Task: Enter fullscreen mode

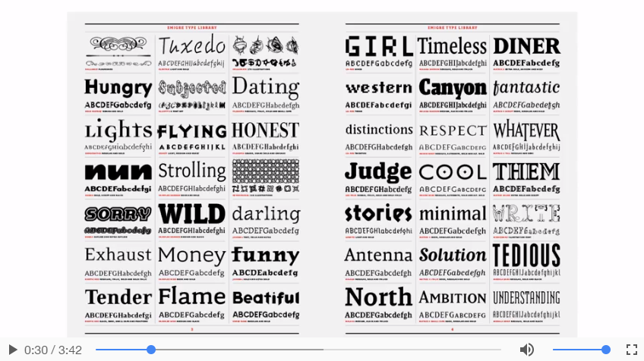Action: point(632,350)
